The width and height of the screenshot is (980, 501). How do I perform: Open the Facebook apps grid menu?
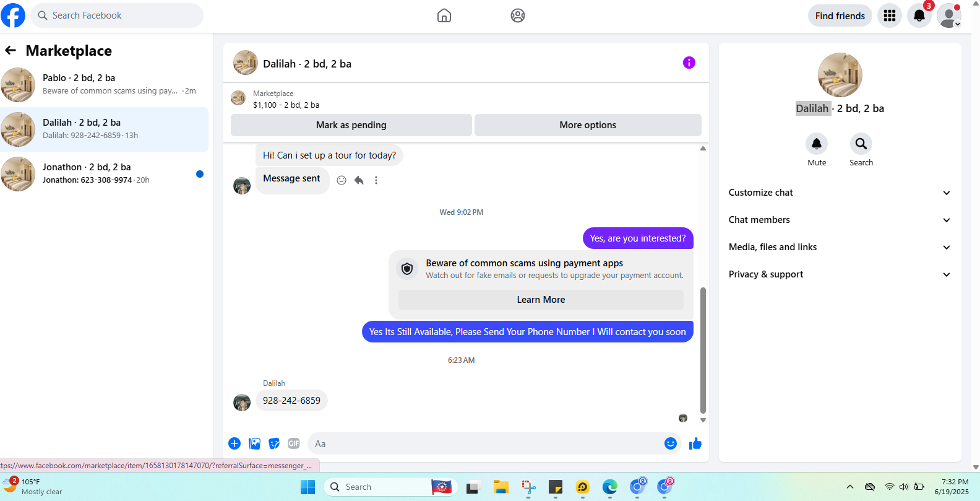coord(890,15)
